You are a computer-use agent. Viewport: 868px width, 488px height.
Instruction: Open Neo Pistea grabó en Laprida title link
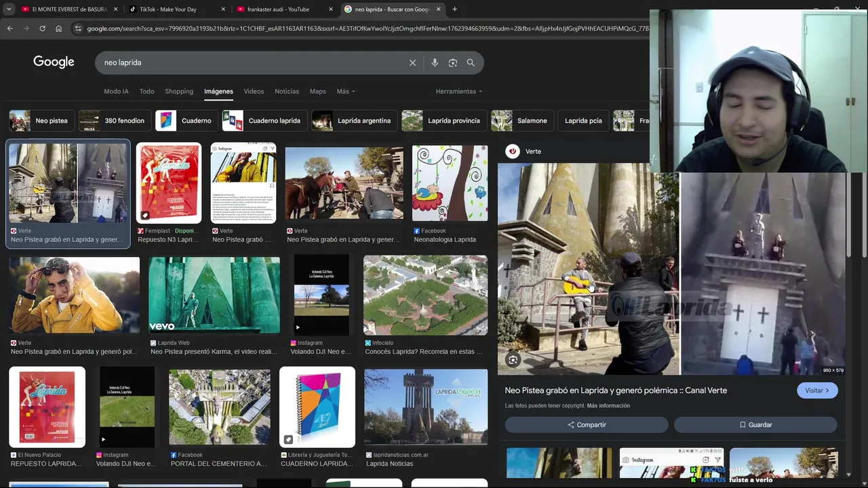[x=616, y=390]
